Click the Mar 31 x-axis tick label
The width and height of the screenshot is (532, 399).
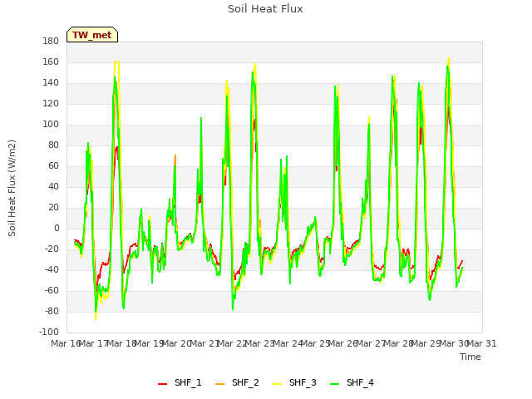[482, 343]
